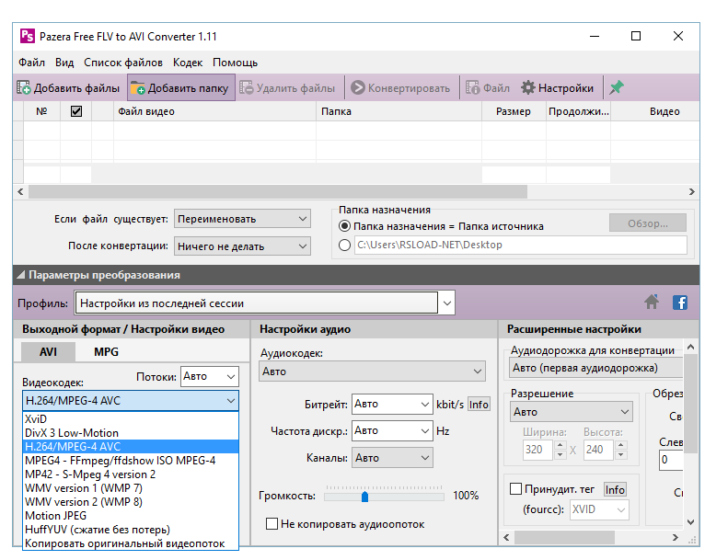Screen dimensions: 728x560
Task: Open the Facebook icon link
Action: pyautogui.click(x=680, y=303)
